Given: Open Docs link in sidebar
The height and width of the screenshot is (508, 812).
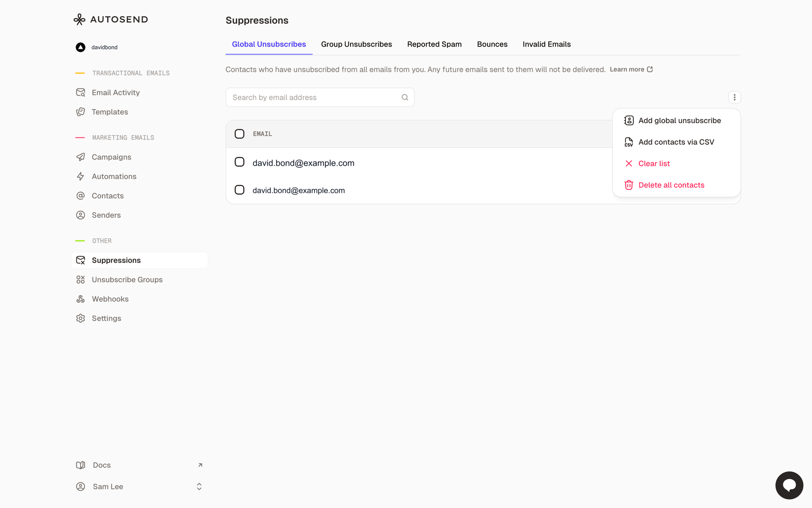Looking at the screenshot, I should (x=140, y=465).
